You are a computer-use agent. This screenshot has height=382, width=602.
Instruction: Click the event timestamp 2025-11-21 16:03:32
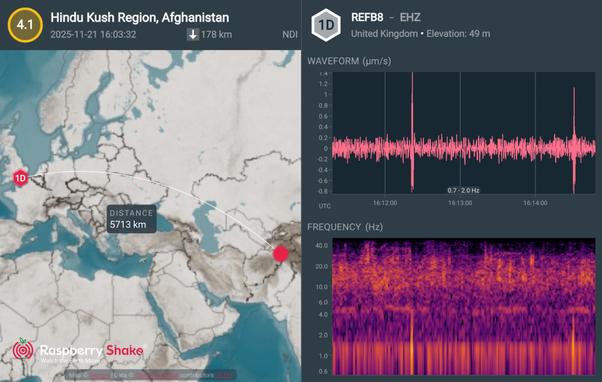click(93, 35)
